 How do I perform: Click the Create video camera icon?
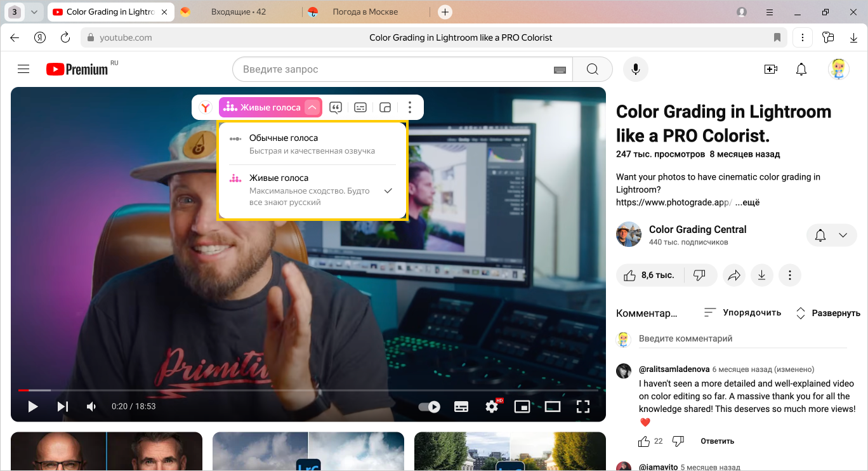(771, 69)
